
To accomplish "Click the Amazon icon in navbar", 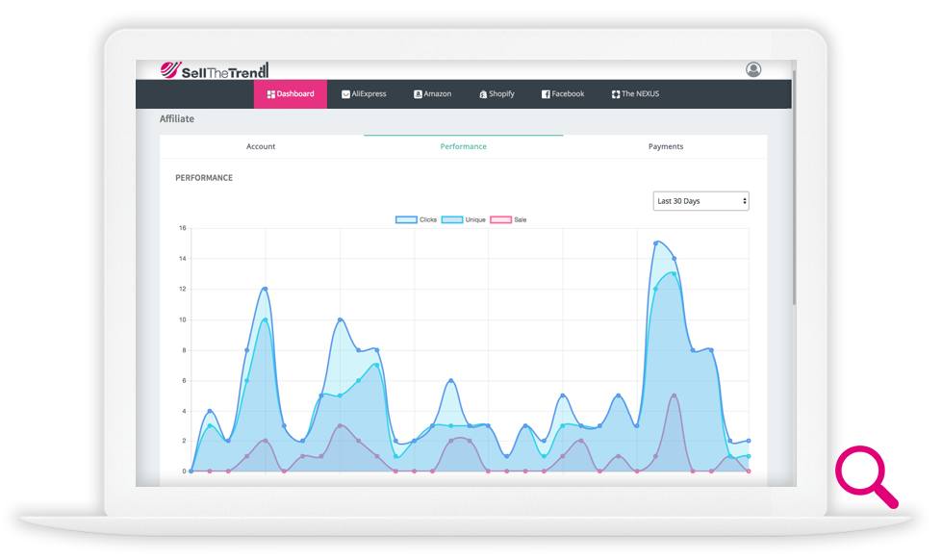I will [418, 94].
